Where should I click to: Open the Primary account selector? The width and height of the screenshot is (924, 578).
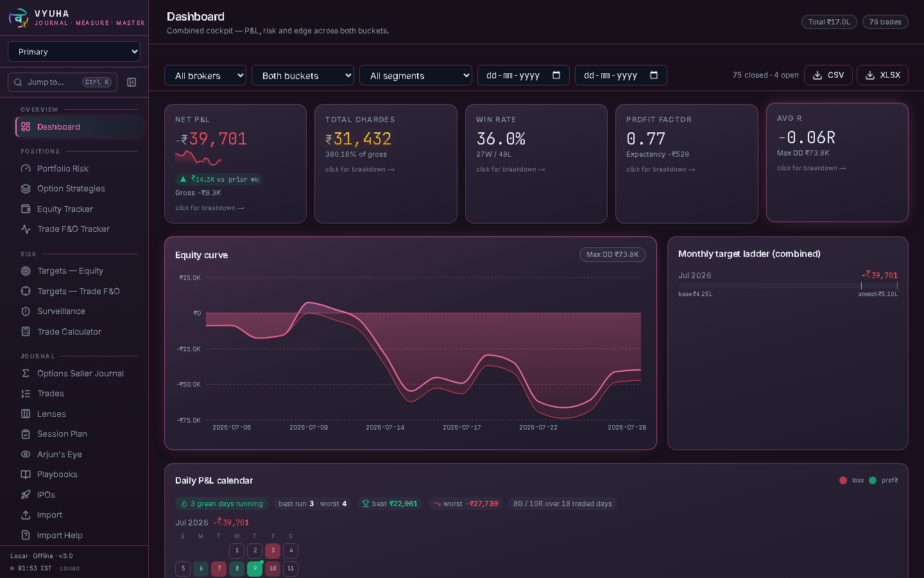pos(74,51)
